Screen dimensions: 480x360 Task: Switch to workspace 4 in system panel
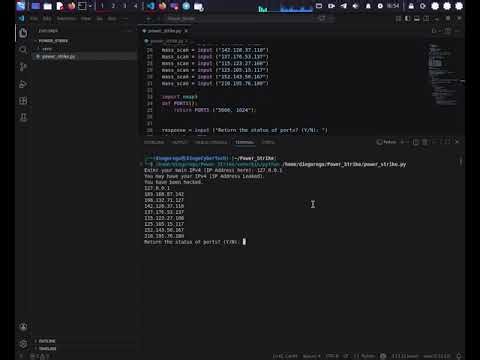[135, 6]
